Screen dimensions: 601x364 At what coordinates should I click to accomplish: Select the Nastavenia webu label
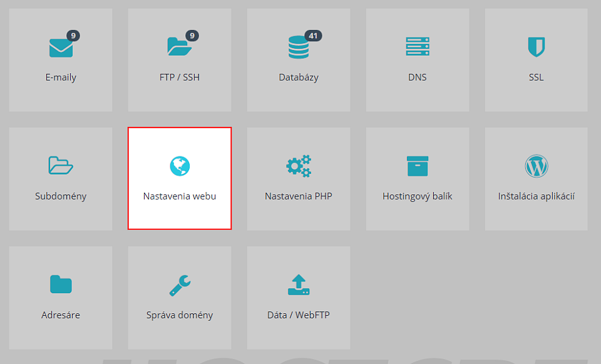click(x=180, y=196)
